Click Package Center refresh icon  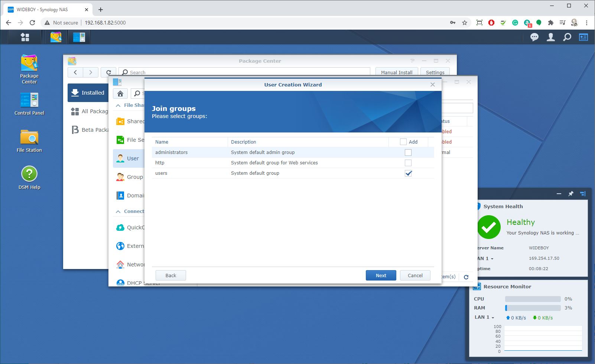[x=108, y=72]
